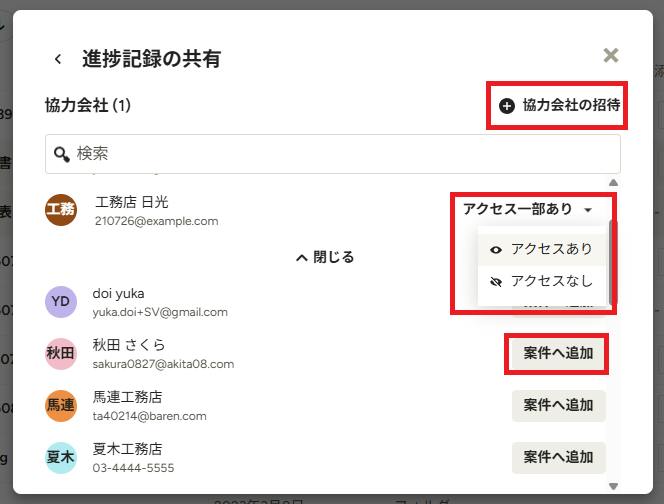Click the scrollbar down arrow of the list

[613, 486]
